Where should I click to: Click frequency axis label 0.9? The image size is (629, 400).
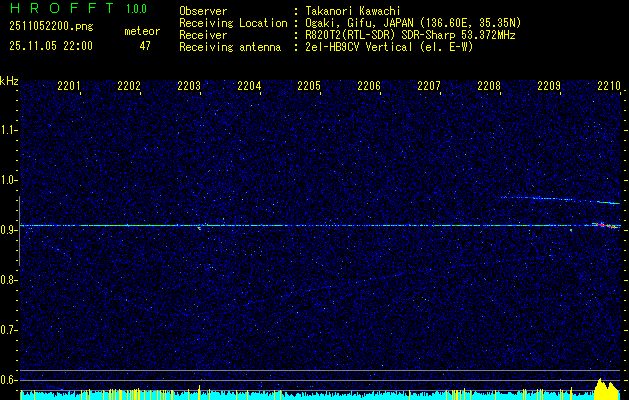click(x=9, y=230)
